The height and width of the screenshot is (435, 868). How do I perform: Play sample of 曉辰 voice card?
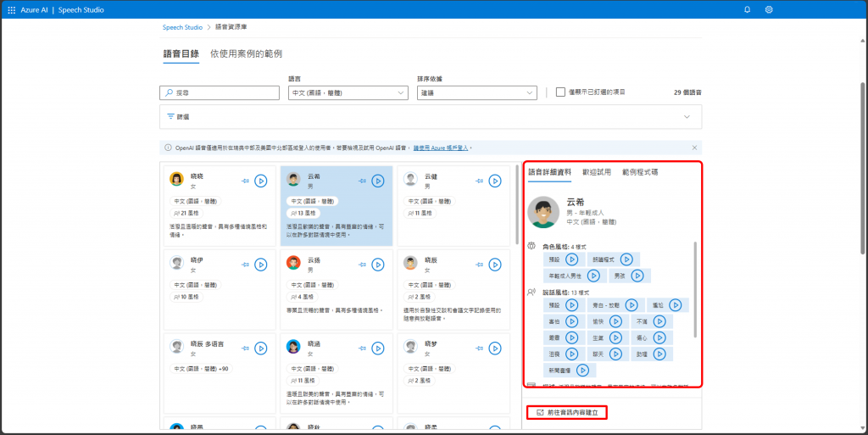pyautogui.click(x=495, y=265)
